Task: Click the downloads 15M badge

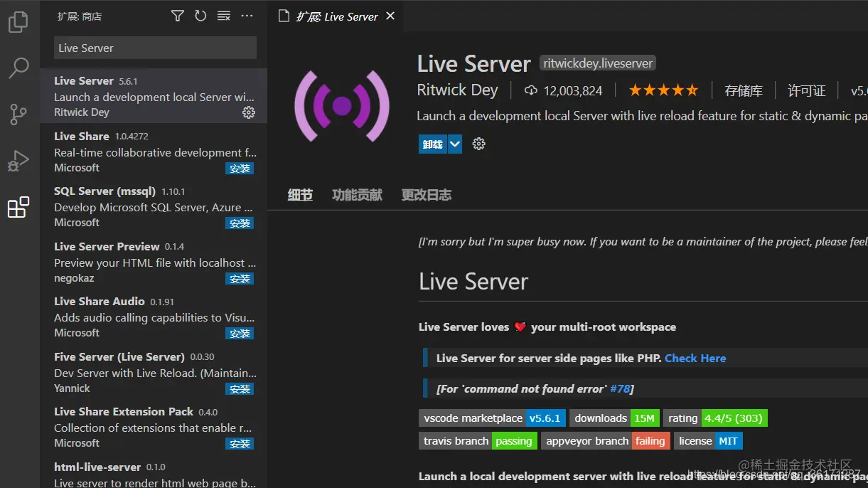Action: [615, 418]
